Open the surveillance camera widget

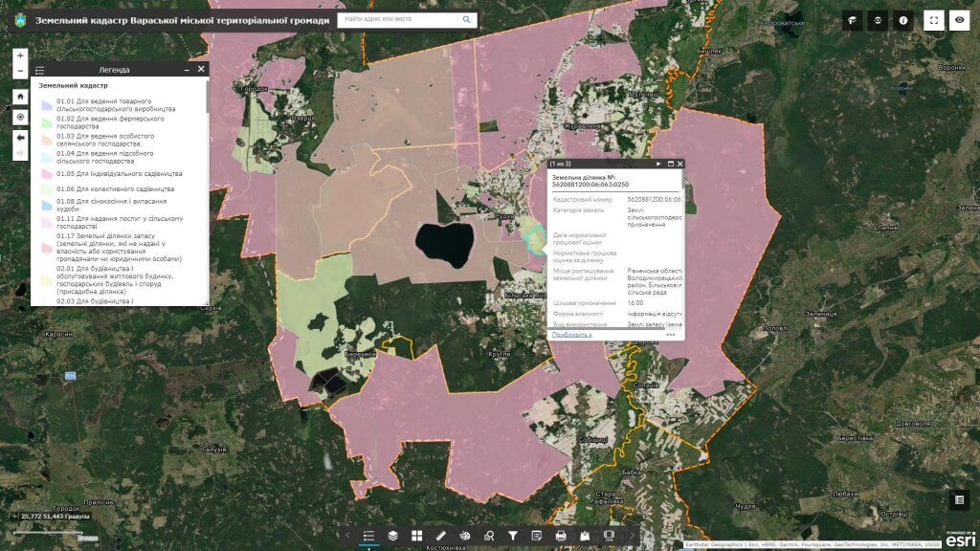(852, 21)
